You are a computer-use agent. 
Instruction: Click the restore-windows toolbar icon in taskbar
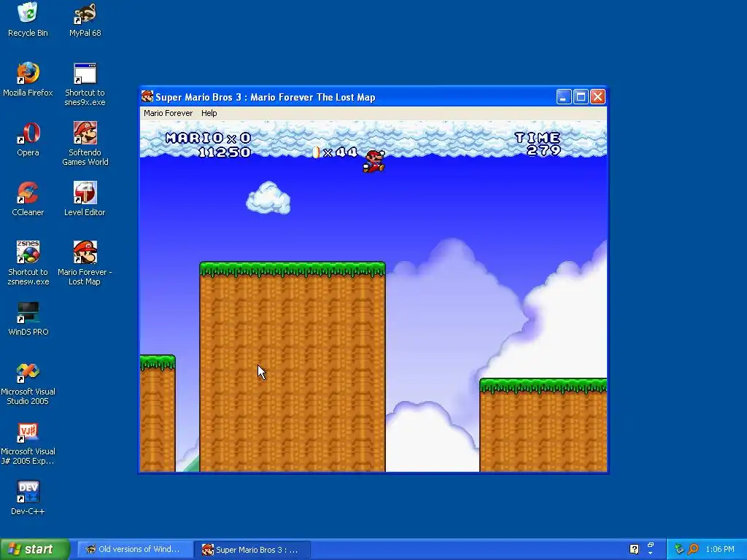651,545
